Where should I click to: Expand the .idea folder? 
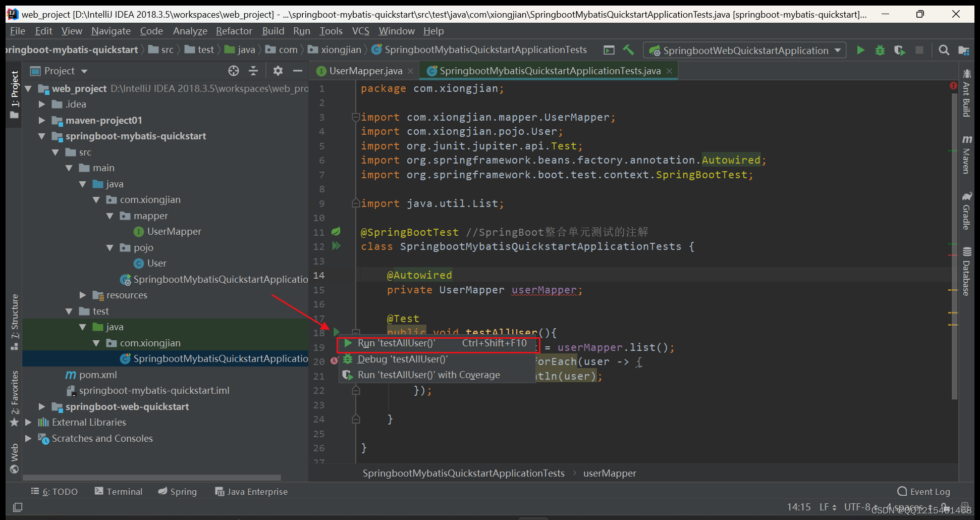(x=42, y=105)
